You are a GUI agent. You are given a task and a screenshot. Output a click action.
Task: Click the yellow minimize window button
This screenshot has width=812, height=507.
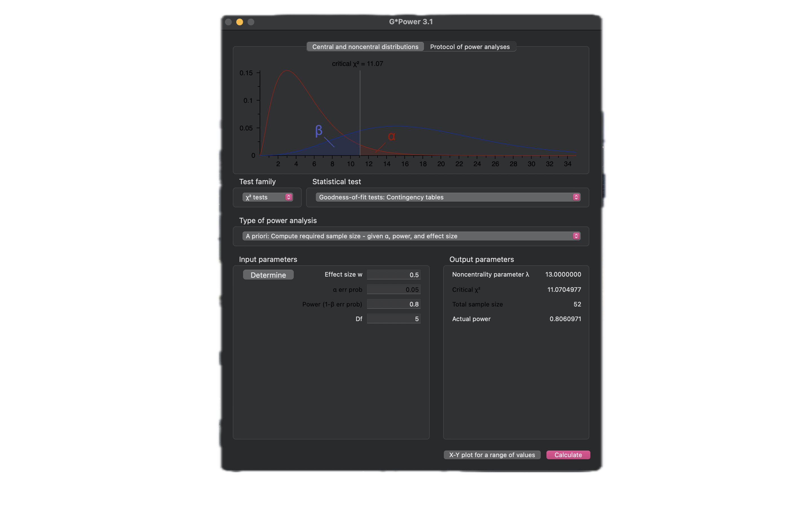[x=240, y=22]
